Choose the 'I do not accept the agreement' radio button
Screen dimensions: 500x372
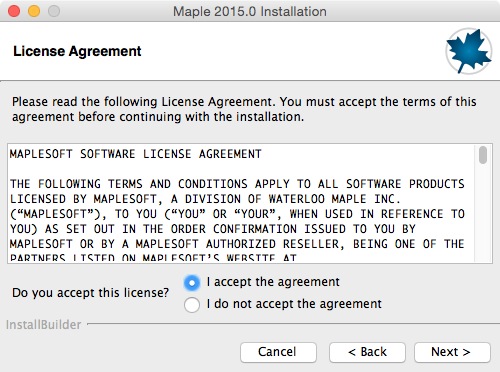coord(192,305)
